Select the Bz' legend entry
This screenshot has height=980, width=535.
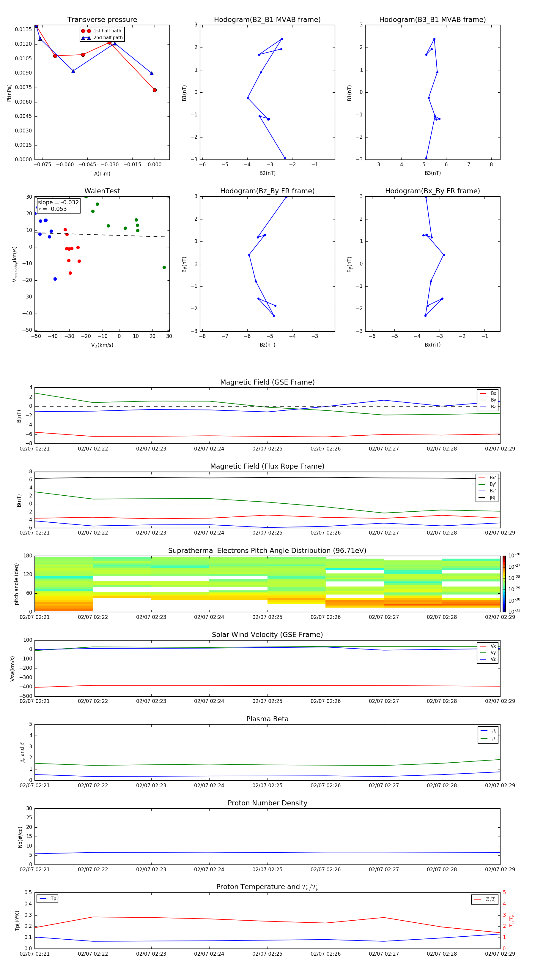click(487, 491)
